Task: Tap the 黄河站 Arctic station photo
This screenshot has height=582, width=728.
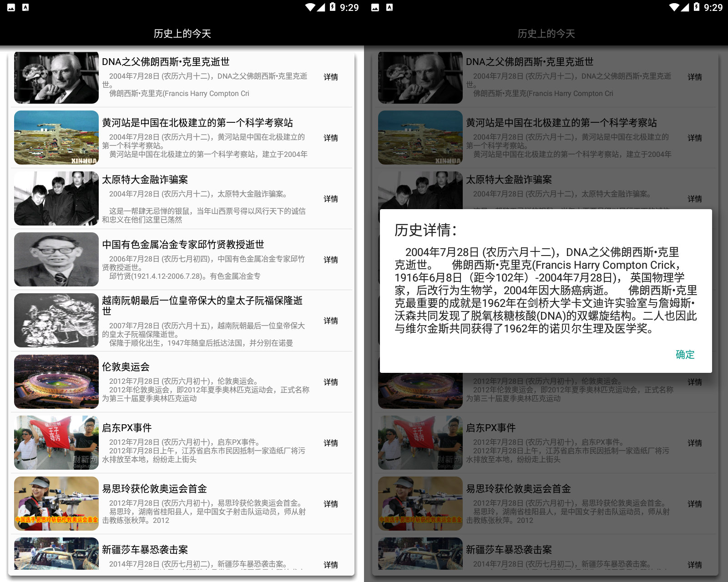Action: pos(56,137)
